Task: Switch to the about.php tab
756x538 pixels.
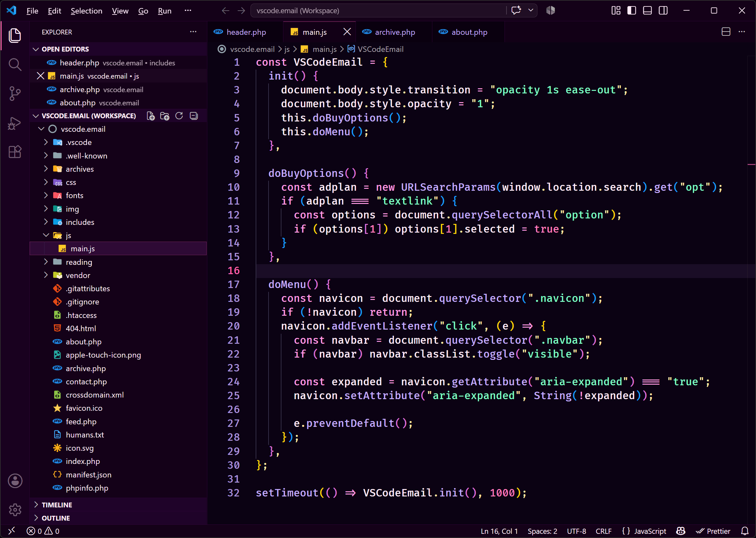Action: click(469, 32)
